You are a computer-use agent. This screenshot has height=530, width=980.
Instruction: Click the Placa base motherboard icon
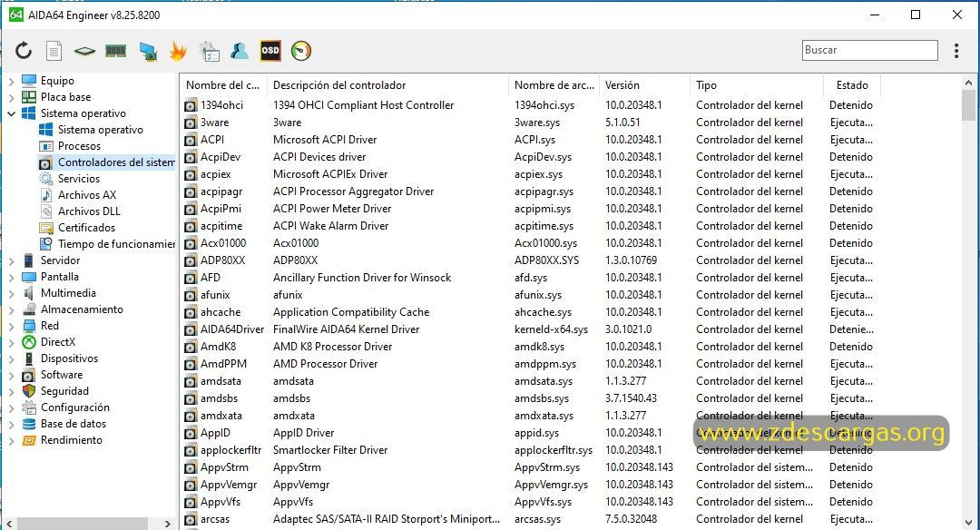click(29, 97)
